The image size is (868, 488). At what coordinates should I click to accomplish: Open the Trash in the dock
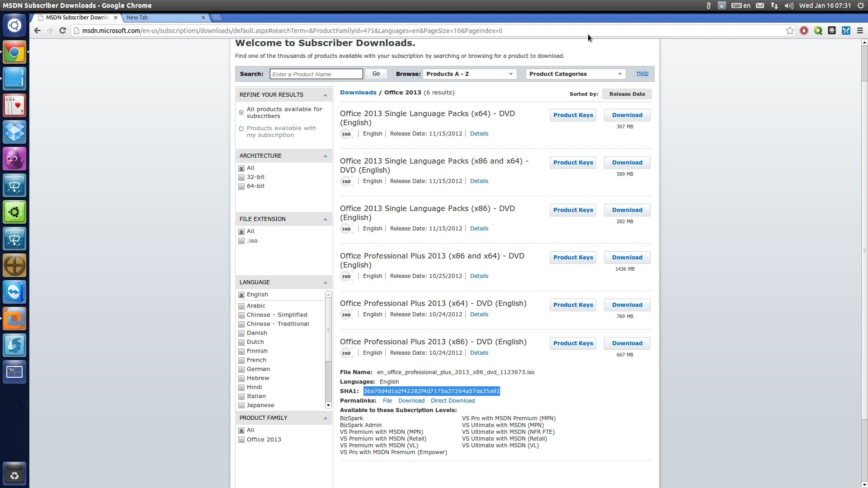[x=14, y=474]
